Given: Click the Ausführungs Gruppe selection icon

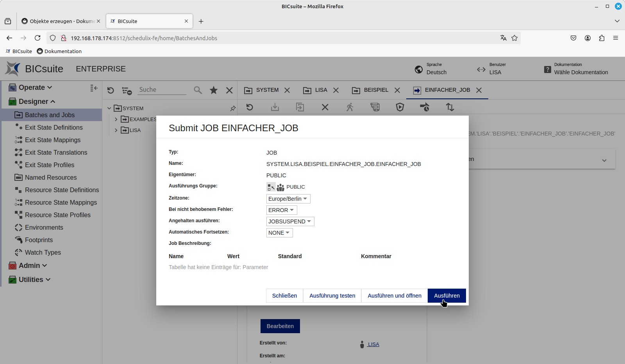Looking at the screenshot, I should click(x=271, y=187).
